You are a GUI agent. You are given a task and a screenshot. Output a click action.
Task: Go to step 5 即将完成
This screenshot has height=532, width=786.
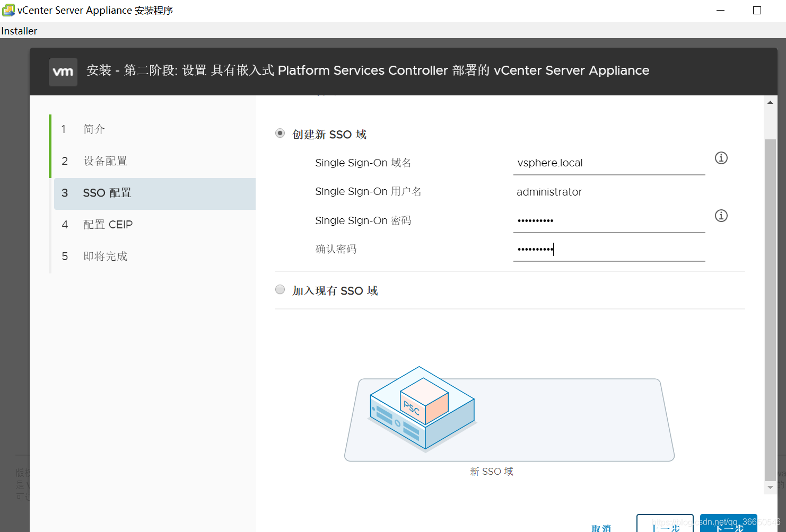coord(154,256)
